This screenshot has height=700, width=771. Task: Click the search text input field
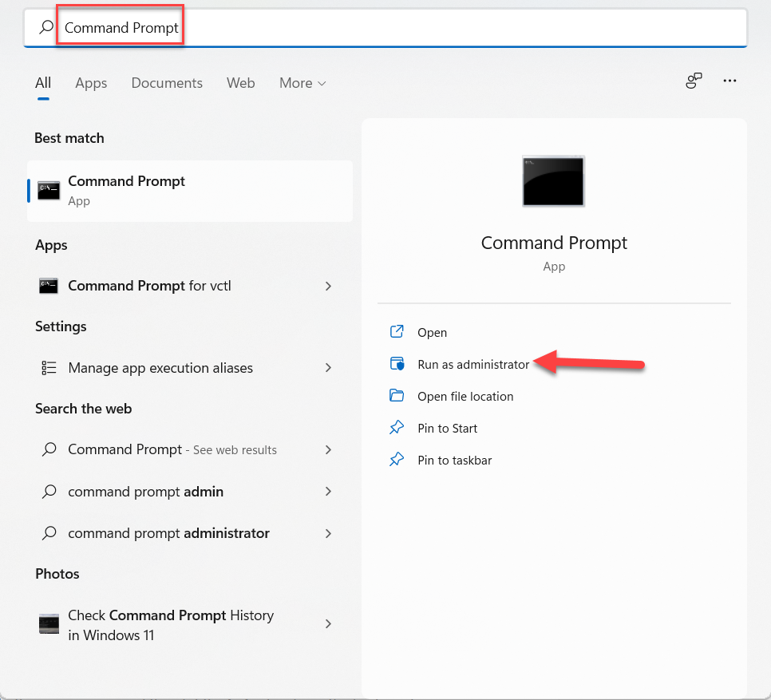pos(399,28)
